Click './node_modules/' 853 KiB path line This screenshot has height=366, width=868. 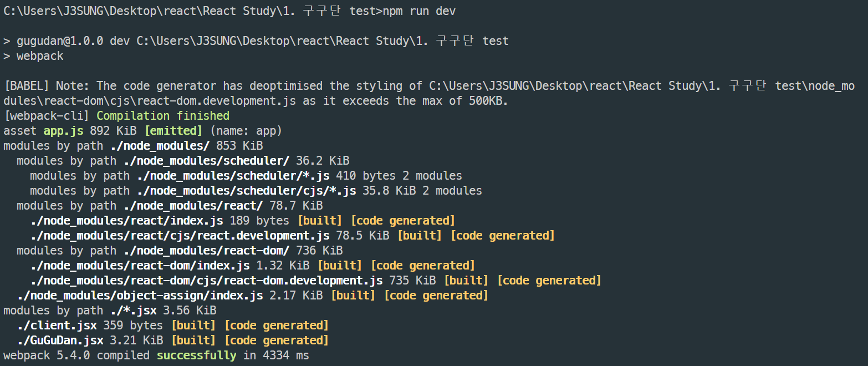[x=133, y=146]
